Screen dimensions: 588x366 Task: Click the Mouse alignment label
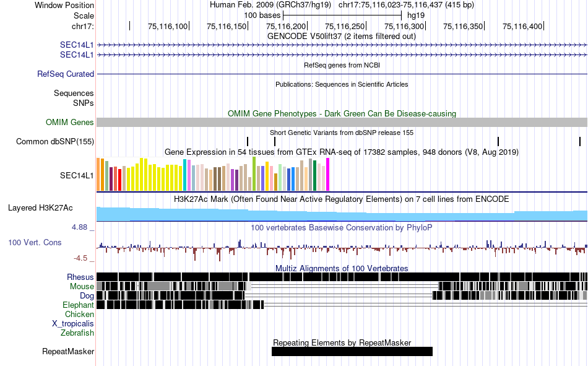(82, 286)
